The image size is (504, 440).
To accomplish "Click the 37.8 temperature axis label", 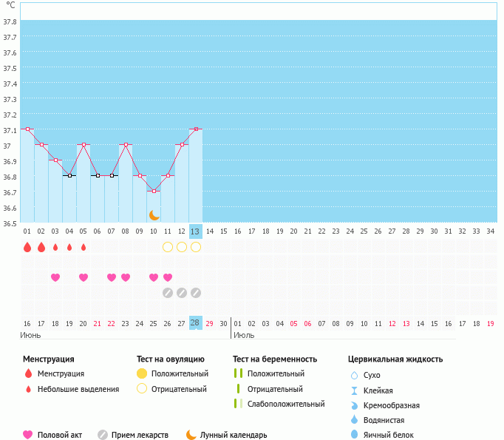I will point(10,22).
